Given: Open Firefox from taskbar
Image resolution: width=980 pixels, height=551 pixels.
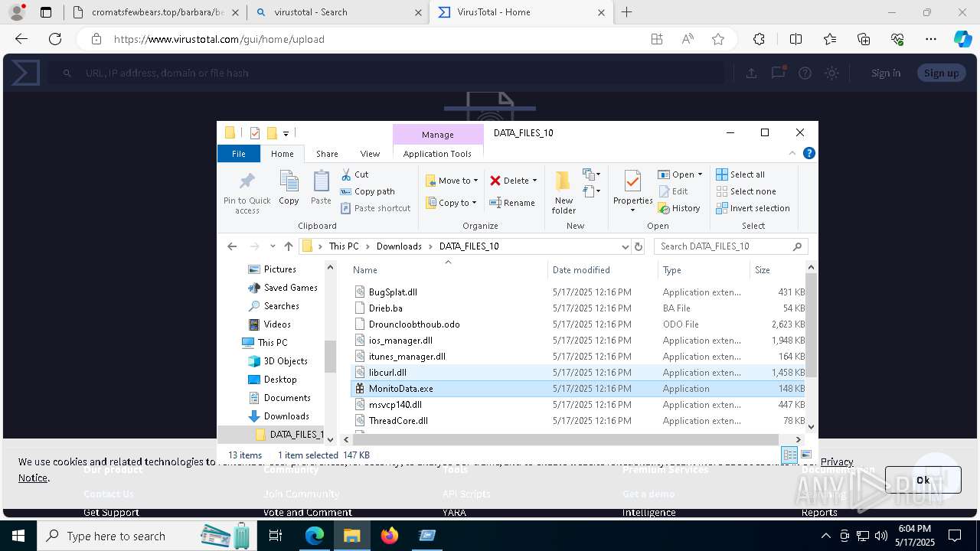Looking at the screenshot, I should [390, 536].
